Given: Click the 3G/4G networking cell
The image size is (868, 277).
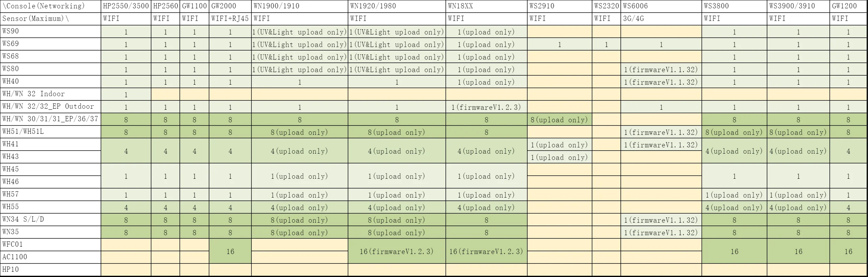Looking at the screenshot, I should click(661, 19).
